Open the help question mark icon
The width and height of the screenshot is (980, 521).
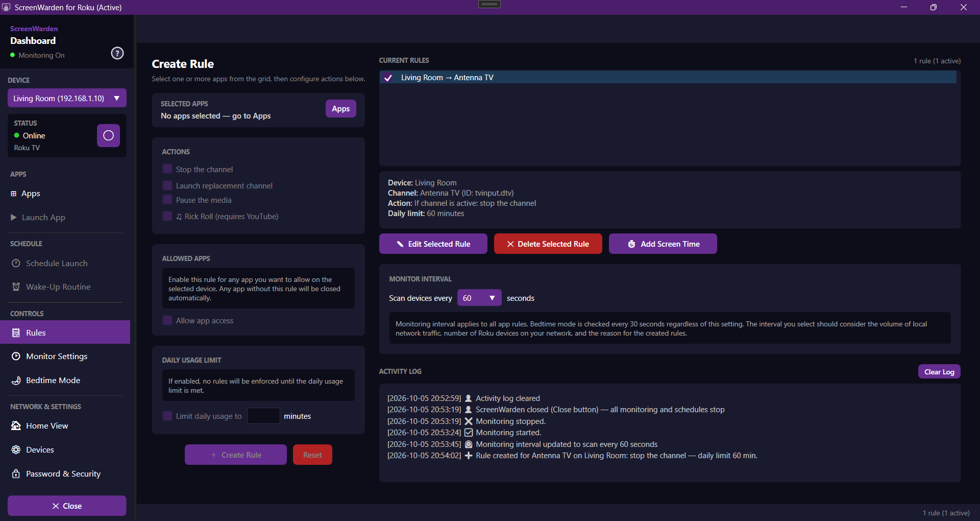117,53
